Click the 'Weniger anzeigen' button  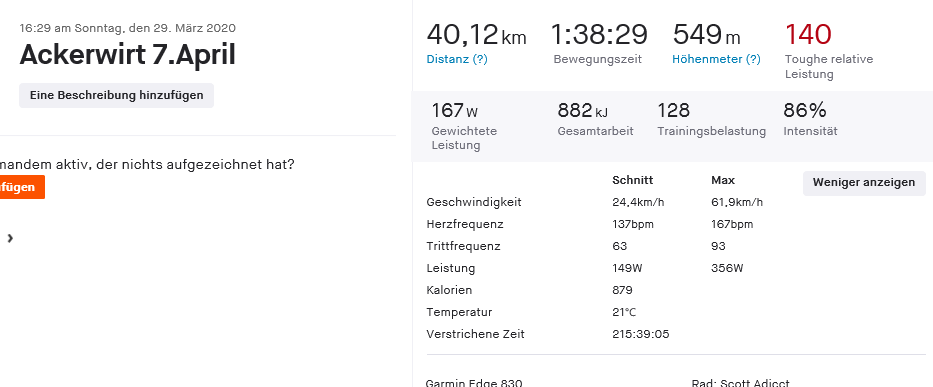[x=864, y=183]
